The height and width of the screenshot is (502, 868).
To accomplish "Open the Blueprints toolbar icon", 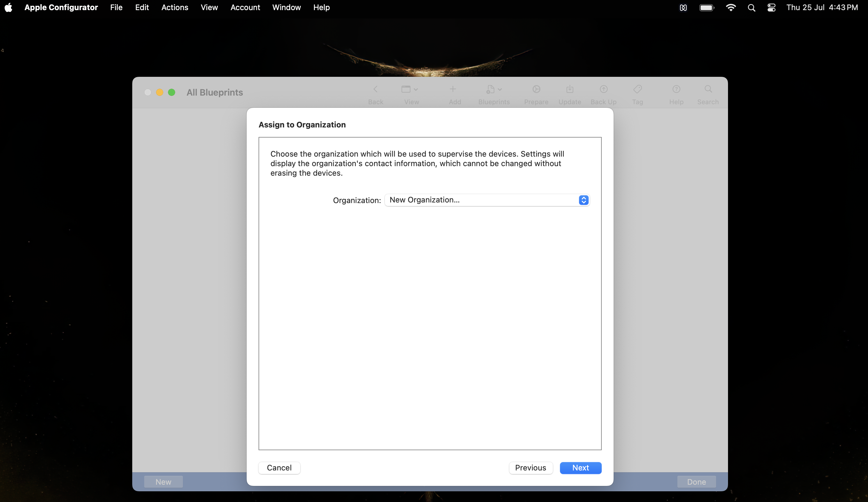I will click(x=490, y=89).
